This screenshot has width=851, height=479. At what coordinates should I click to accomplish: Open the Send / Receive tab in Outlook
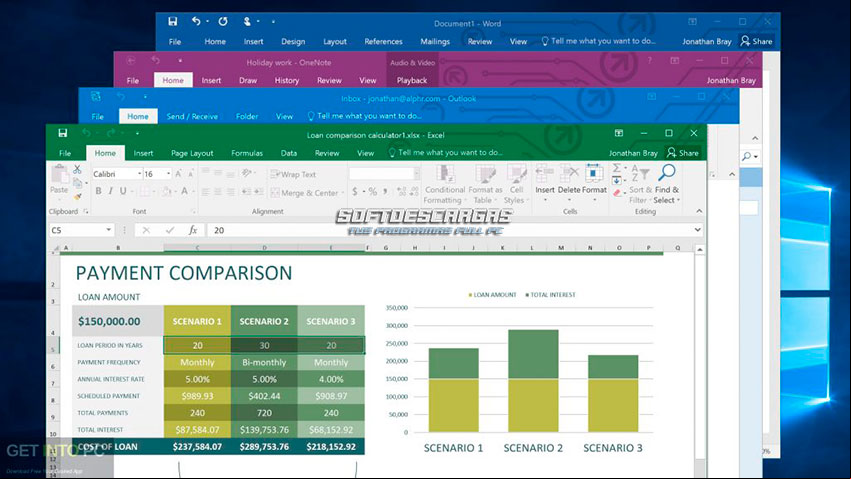pyautogui.click(x=192, y=116)
